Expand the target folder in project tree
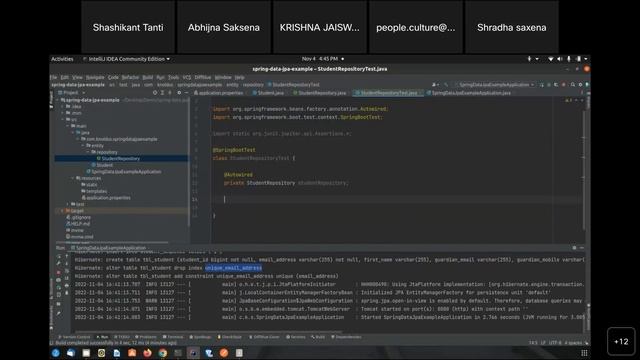This screenshot has height=360, width=640. 62,211
